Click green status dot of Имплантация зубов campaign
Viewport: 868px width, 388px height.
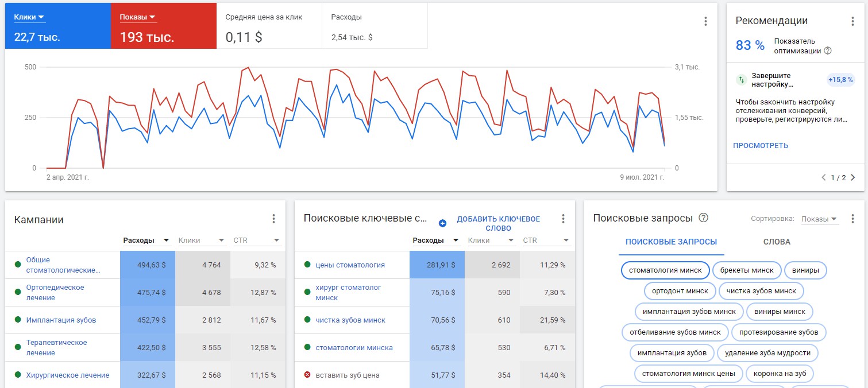[18, 320]
